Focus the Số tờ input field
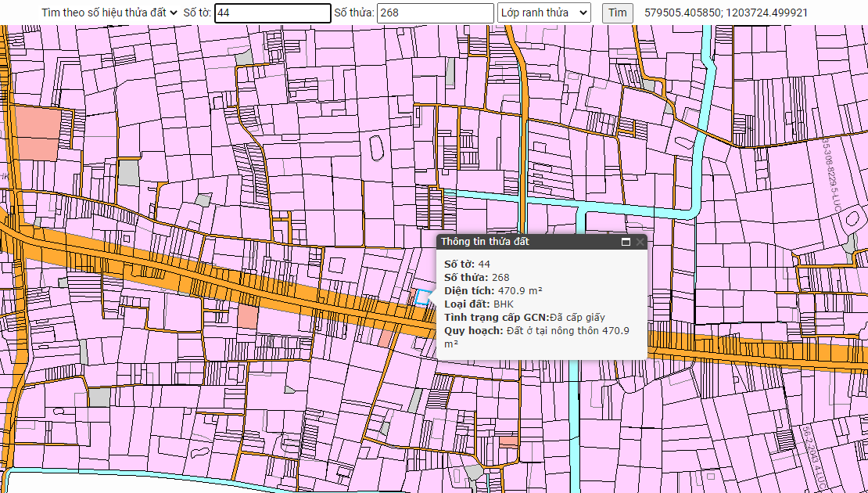The width and height of the screenshot is (868, 493). [x=272, y=13]
